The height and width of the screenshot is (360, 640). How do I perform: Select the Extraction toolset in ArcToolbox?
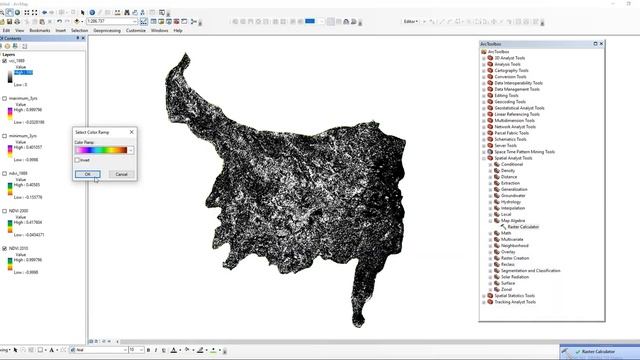[510, 183]
